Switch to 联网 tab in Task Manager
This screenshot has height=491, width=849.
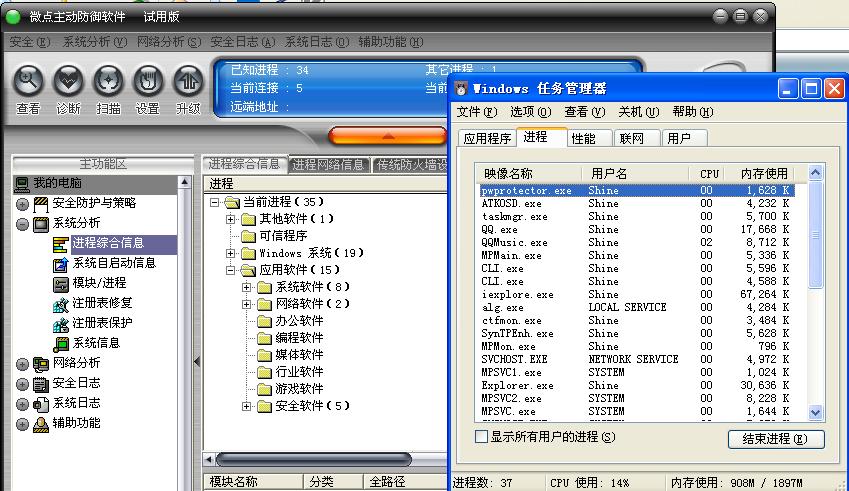point(637,139)
